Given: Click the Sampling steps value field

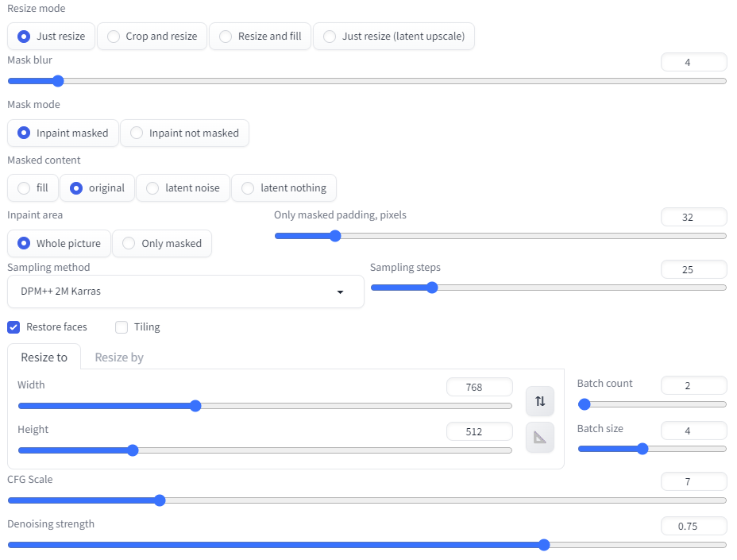Looking at the screenshot, I should pos(694,269).
